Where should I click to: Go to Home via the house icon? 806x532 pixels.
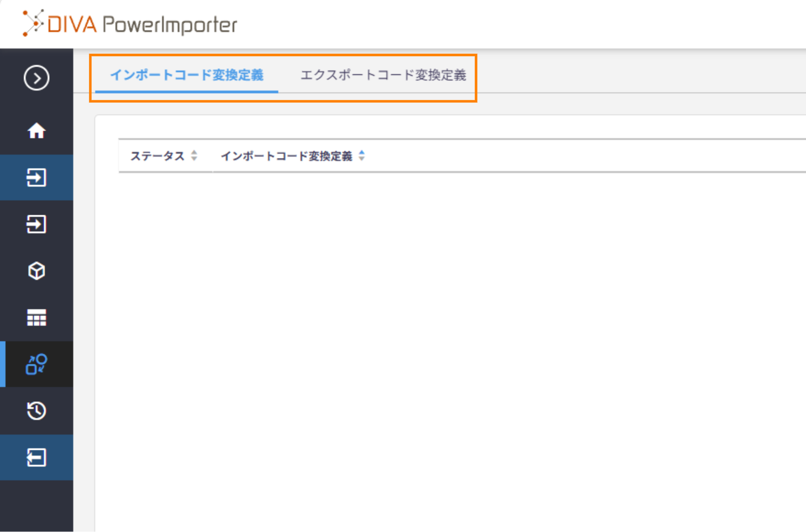point(37,131)
